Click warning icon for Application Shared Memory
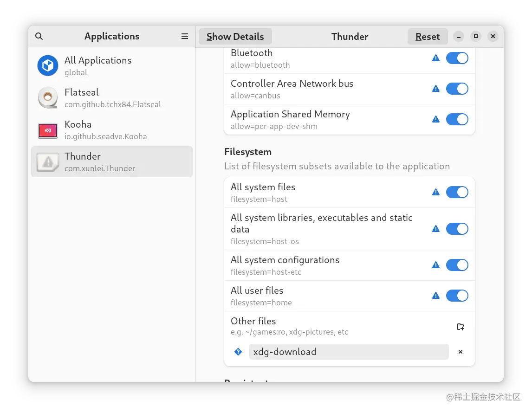The image size is (532, 413). (x=435, y=119)
